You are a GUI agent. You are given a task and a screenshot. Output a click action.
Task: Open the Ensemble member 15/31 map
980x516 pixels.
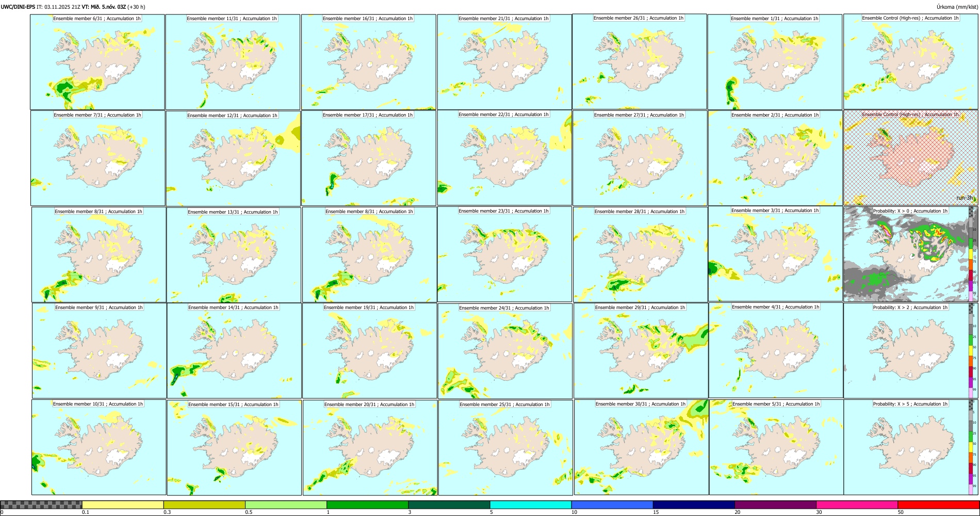(x=234, y=448)
